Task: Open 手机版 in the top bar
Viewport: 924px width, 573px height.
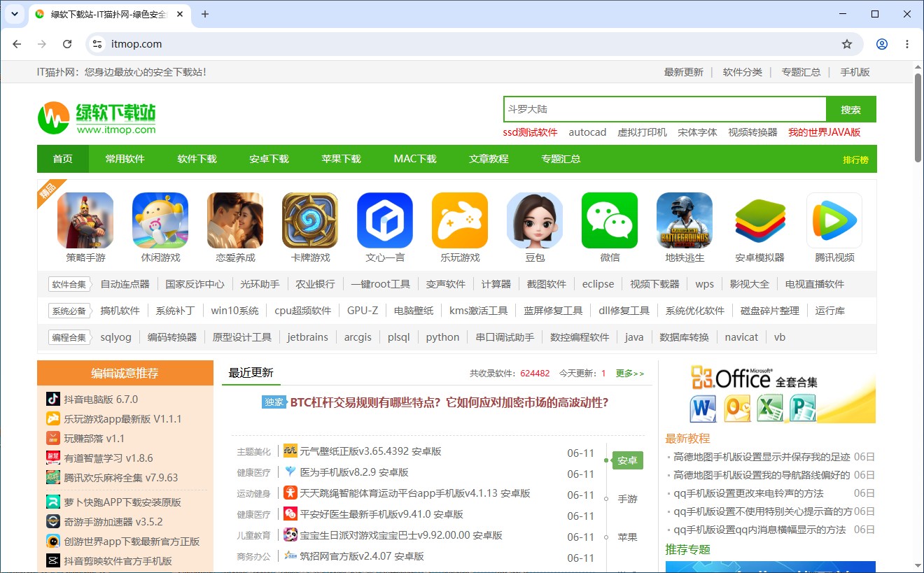Action: [x=855, y=72]
